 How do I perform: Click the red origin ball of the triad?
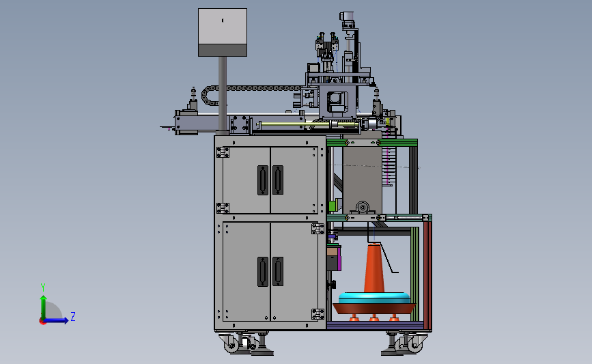[42, 322]
